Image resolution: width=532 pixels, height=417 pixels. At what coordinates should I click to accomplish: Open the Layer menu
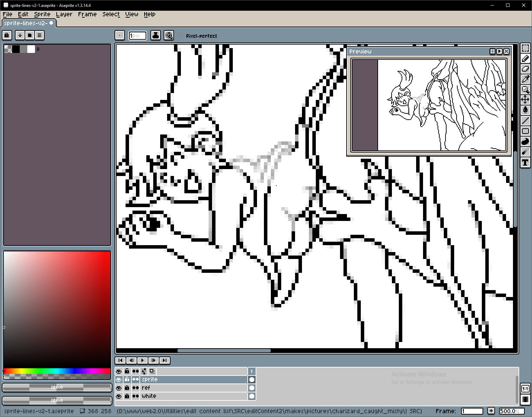(64, 14)
